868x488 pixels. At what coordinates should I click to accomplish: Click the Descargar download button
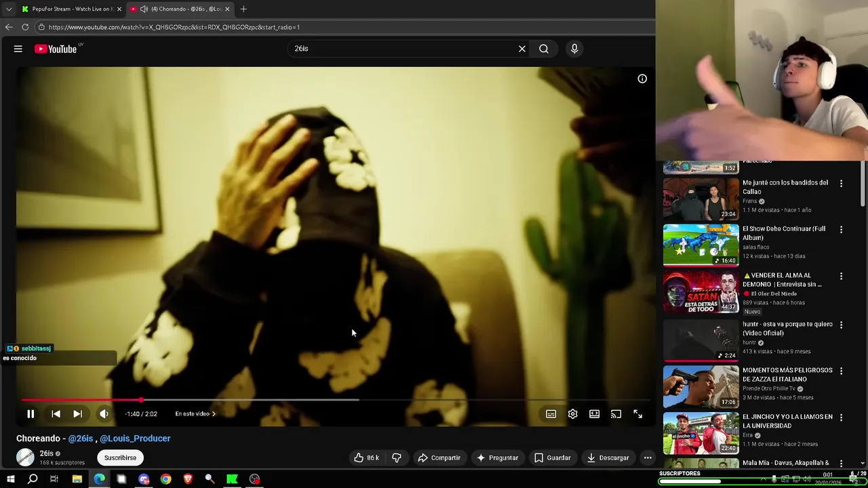(x=608, y=457)
